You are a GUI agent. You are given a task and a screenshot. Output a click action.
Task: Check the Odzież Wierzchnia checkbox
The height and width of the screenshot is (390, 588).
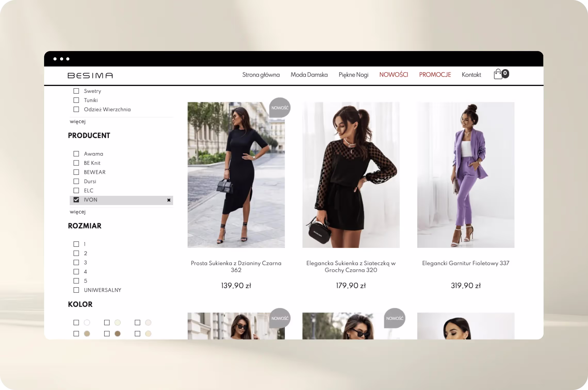76,109
